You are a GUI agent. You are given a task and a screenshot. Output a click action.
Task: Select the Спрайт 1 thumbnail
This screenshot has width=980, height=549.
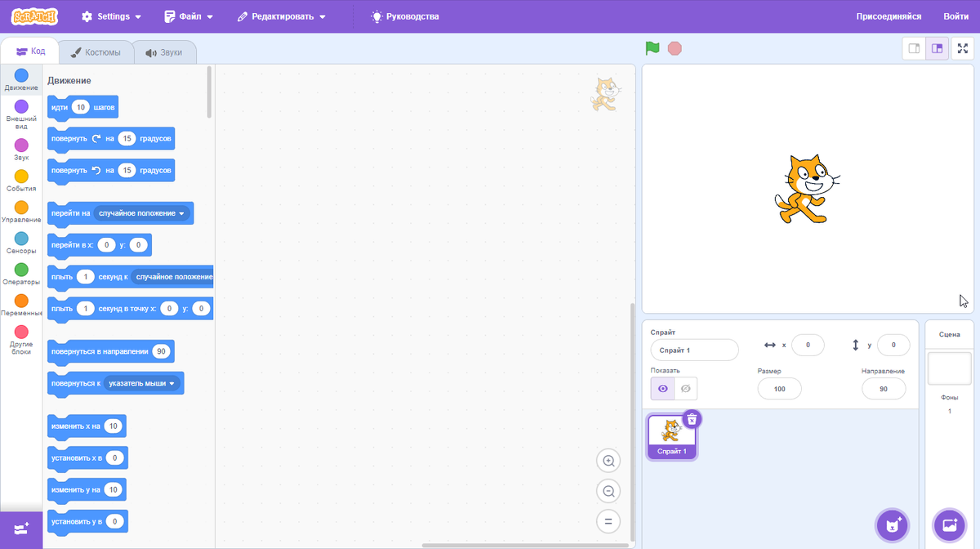tap(672, 437)
